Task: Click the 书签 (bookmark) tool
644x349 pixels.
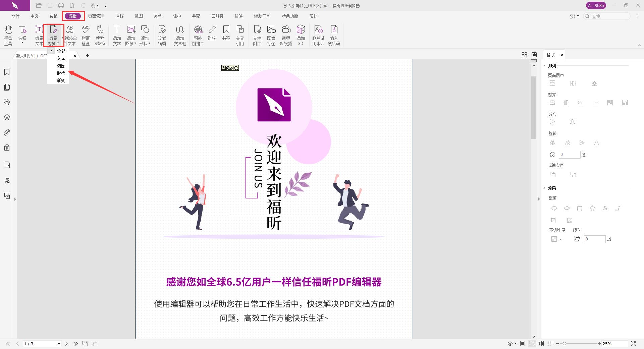Action: click(x=226, y=35)
